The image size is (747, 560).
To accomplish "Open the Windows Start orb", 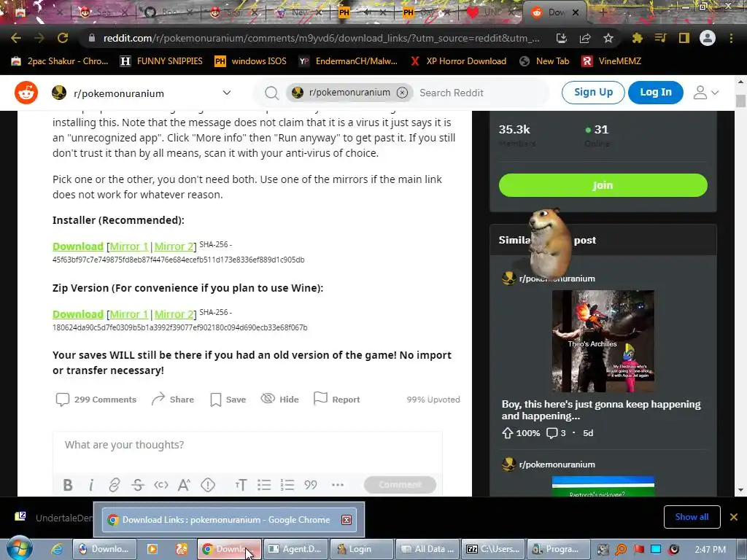I will pyautogui.click(x=20, y=548).
